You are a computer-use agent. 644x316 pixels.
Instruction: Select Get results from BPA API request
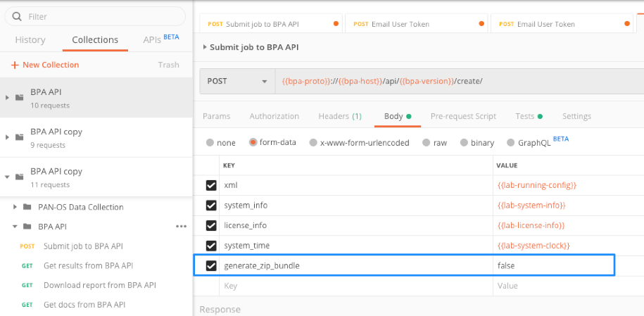coord(88,265)
